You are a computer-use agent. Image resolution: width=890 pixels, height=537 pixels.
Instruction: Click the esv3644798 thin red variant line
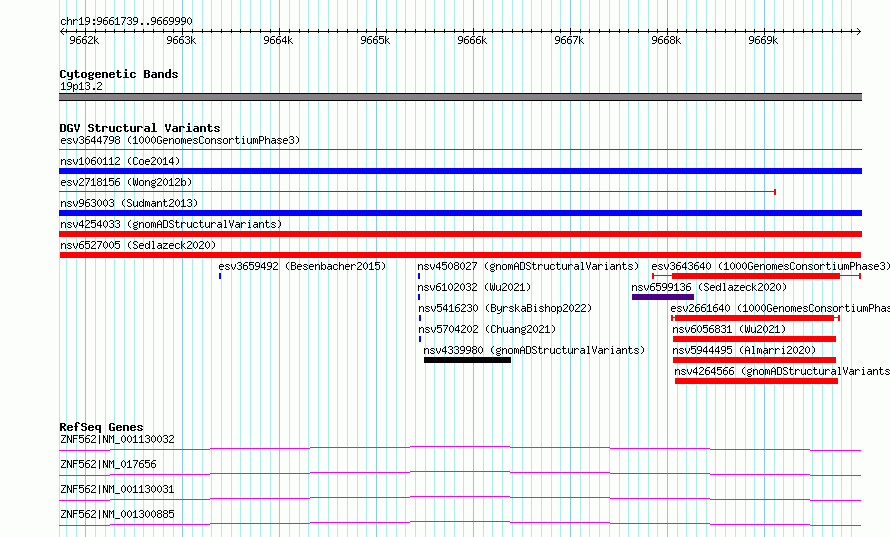point(460,150)
